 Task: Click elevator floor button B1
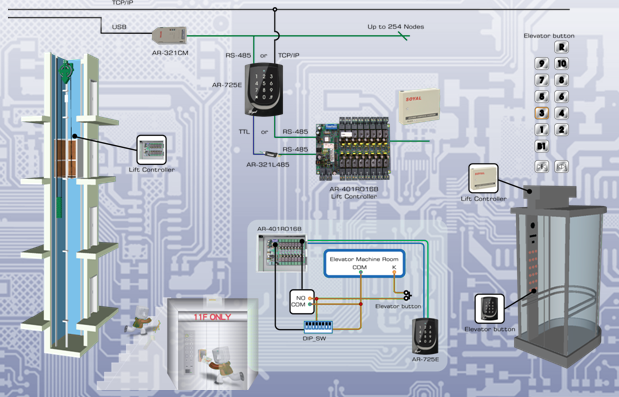(542, 146)
